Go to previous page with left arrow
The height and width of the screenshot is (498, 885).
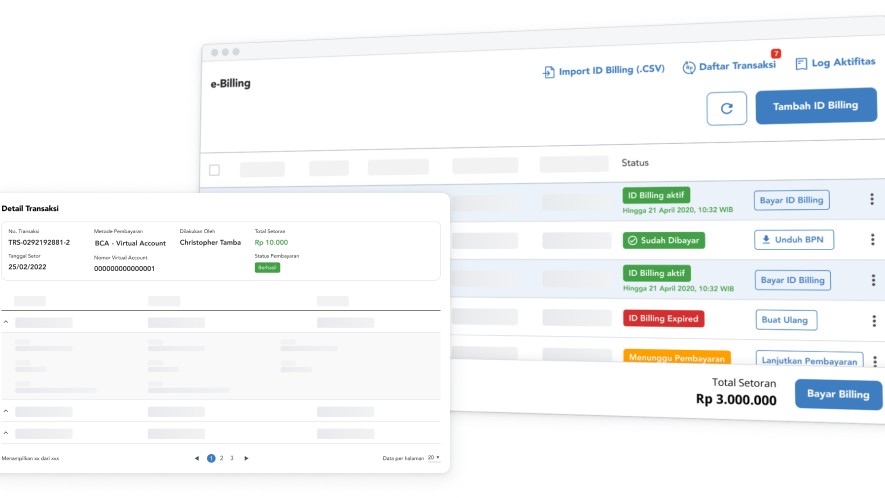[197, 458]
